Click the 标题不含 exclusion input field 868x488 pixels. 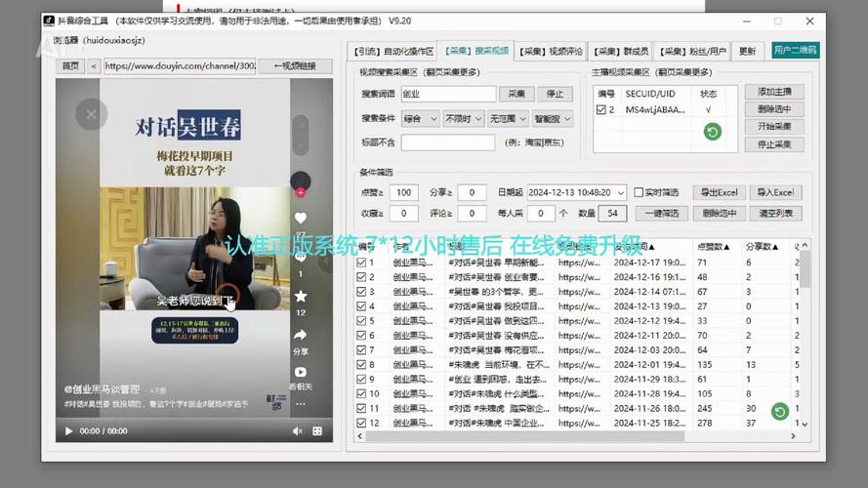(448, 142)
